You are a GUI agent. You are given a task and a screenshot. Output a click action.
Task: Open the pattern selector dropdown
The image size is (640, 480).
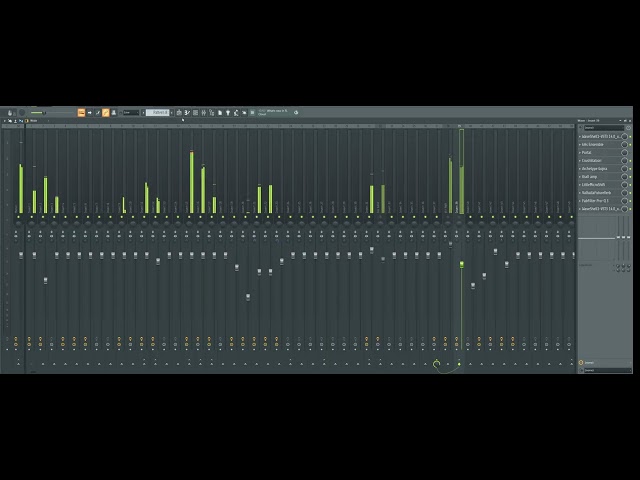[158, 113]
